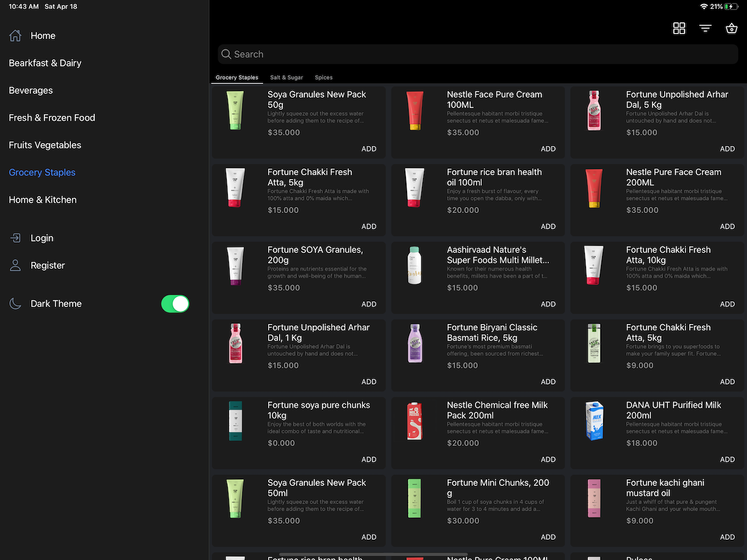Open Fortune rice bran health oil image
This screenshot has height=560, width=747.
(415, 188)
